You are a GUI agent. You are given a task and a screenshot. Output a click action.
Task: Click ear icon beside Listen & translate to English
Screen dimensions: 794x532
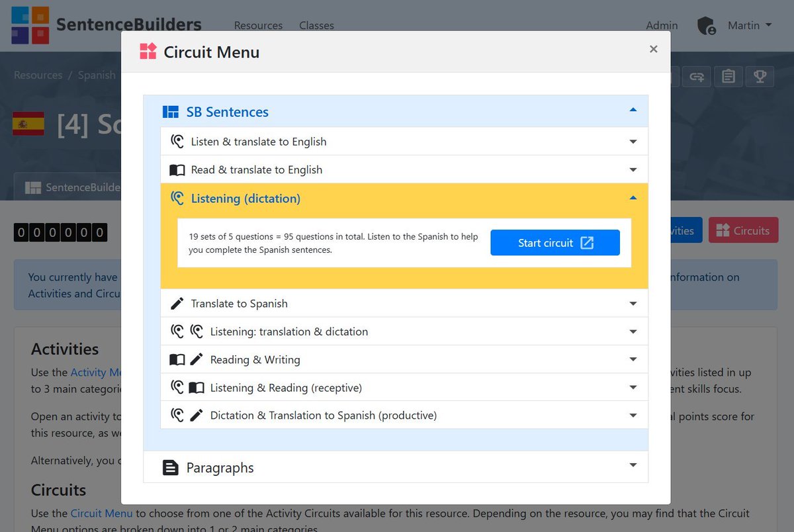(177, 142)
